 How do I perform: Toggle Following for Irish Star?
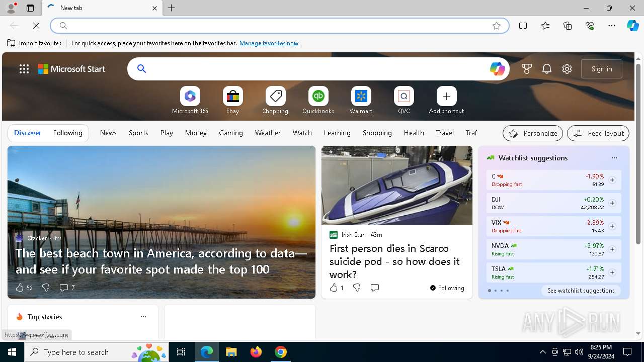[447, 288]
